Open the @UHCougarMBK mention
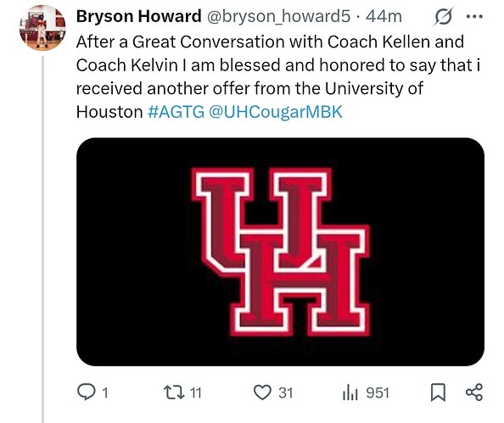This screenshot has height=423, width=504. tap(276, 112)
